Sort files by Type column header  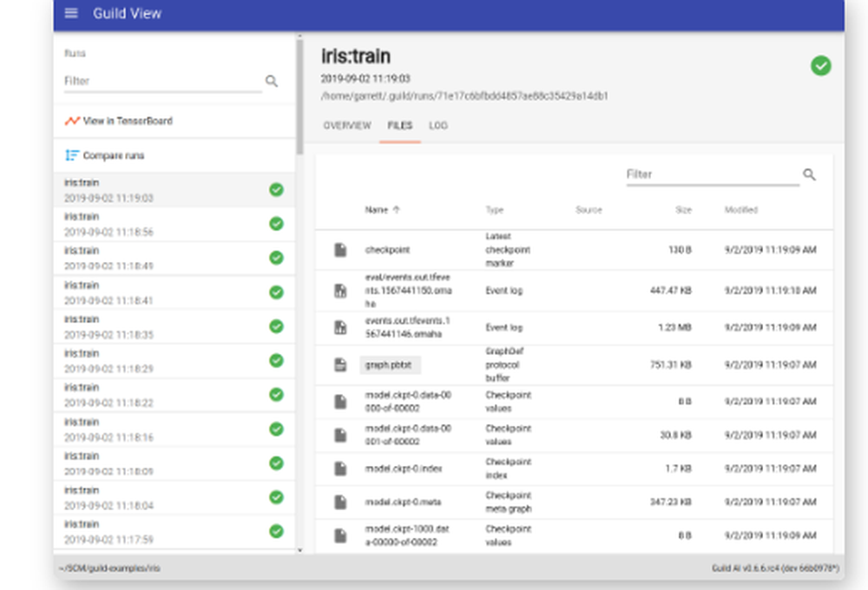click(x=495, y=210)
